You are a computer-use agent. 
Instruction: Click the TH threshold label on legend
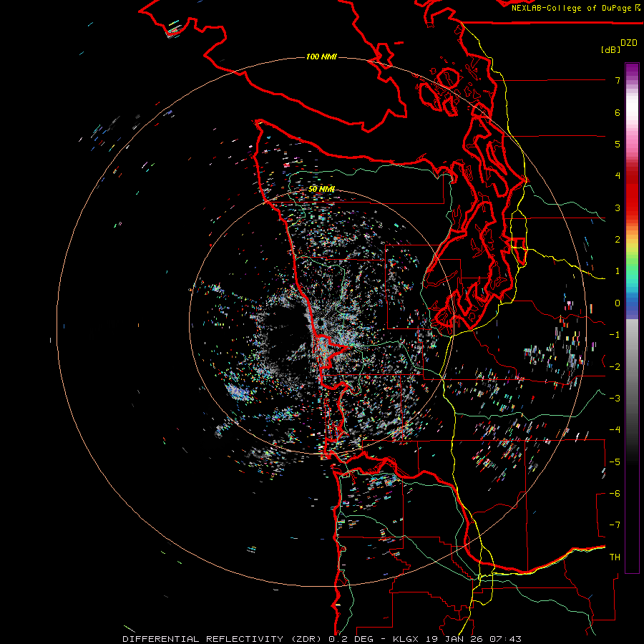[615, 557]
